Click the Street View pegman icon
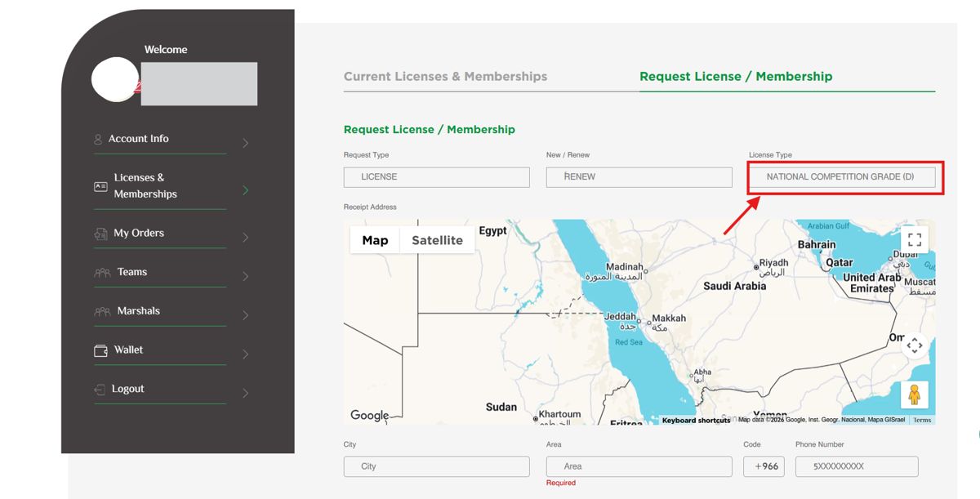 (915, 394)
